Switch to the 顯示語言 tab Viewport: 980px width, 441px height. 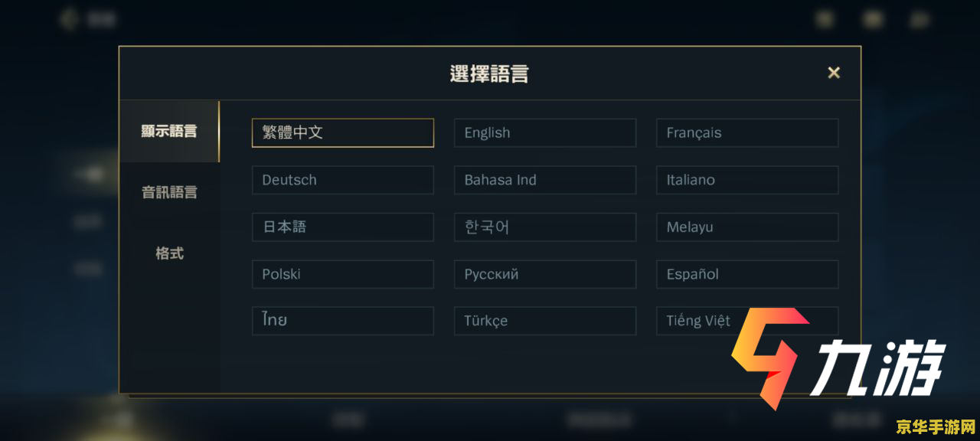(x=169, y=132)
